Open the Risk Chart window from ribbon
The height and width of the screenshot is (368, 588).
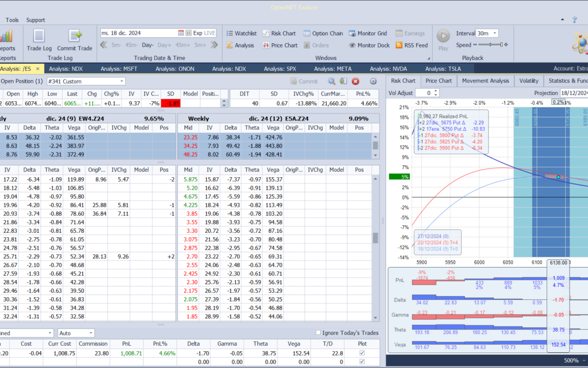coord(279,33)
